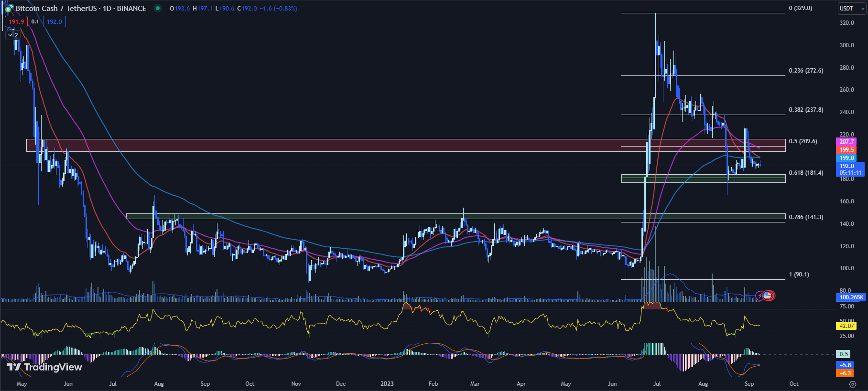Click the 0 (329.0) Fibonacci level label
868x391 pixels.
801,8
